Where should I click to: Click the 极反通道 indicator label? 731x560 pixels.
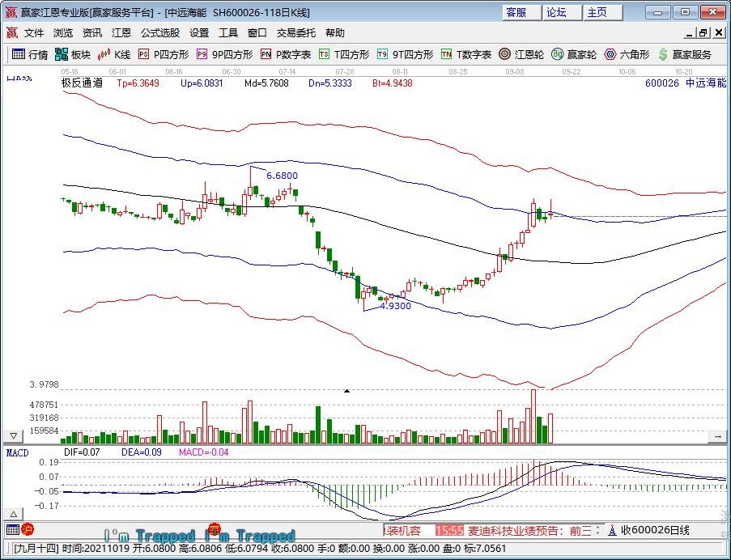coord(82,83)
